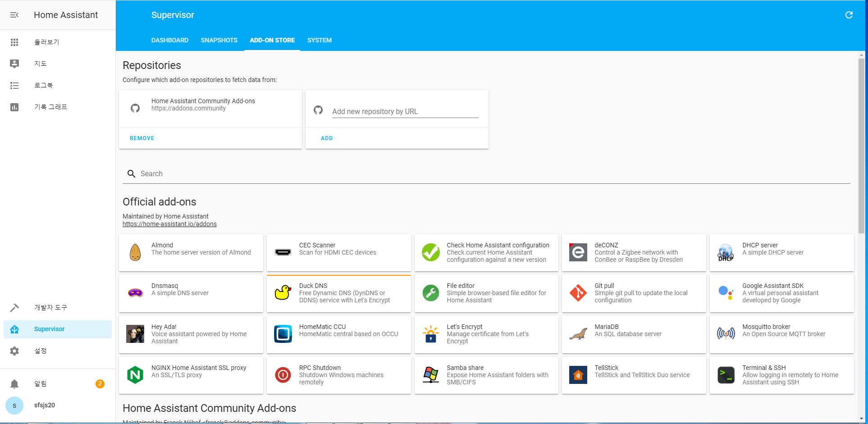Select the ADD-ON STORE tab
The height and width of the screenshot is (424, 868).
point(272,40)
